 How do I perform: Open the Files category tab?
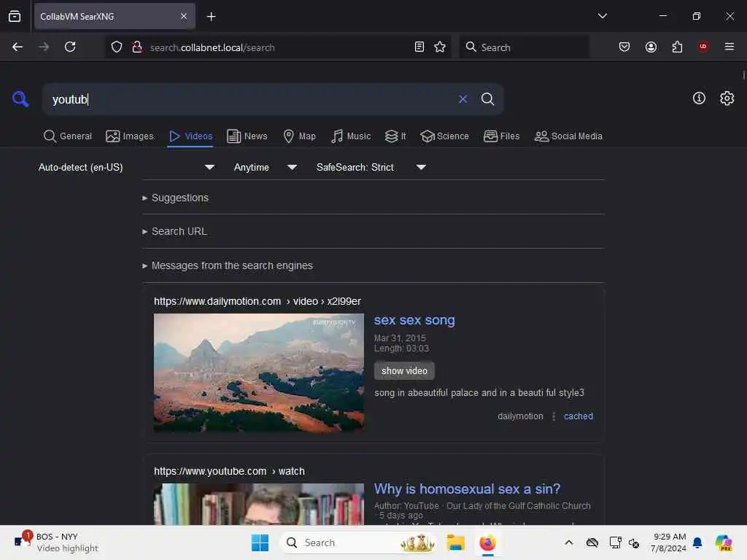tap(501, 136)
